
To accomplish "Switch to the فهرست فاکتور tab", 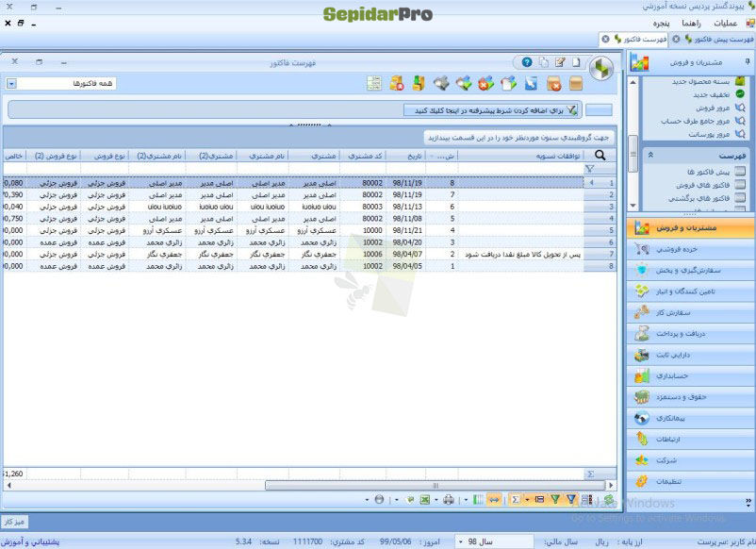I will [x=645, y=39].
